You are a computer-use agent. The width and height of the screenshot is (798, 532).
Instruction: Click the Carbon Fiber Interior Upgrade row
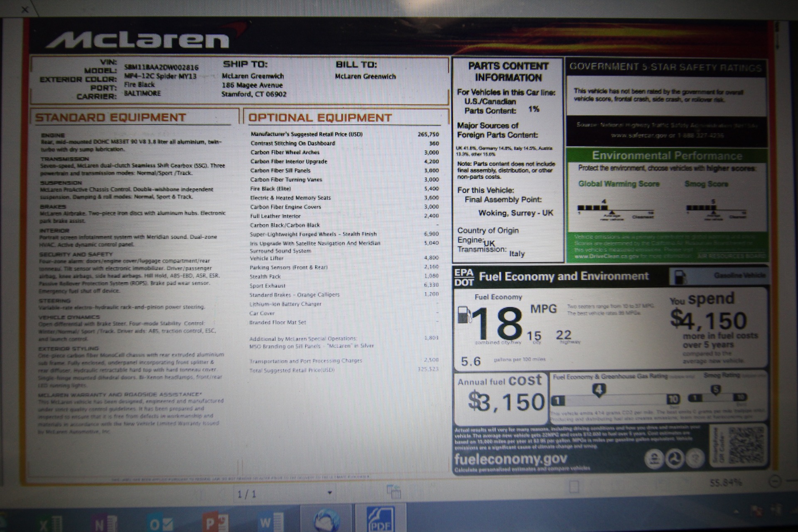(344, 162)
